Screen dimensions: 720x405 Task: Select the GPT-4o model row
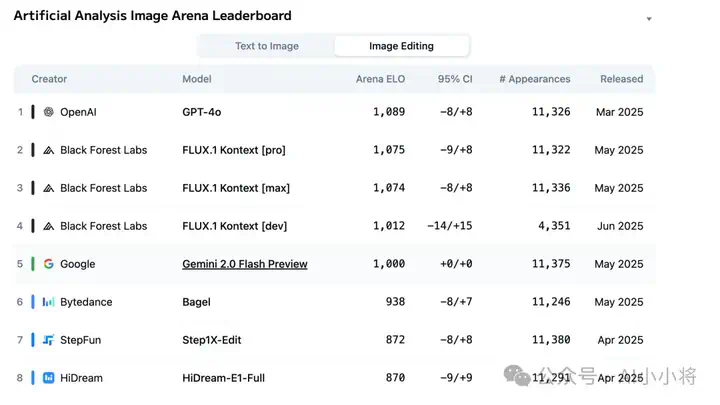pos(335,112)
